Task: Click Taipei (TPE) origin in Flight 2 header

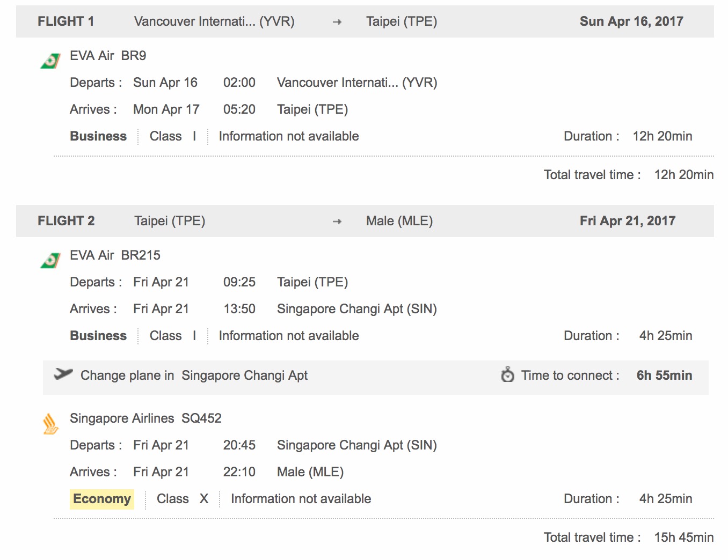Action: [x=170, y=221]
